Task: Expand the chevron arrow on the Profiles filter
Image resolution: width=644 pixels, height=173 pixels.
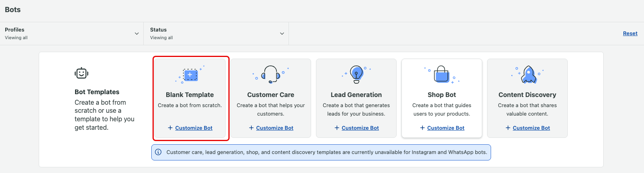Action: coord(137,34)
